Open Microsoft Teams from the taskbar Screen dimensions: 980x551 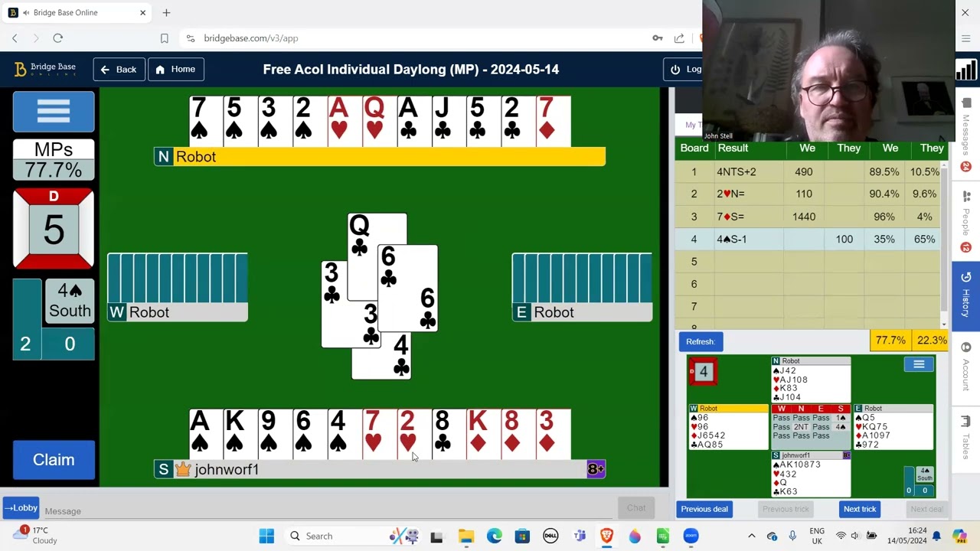(579, 536)
